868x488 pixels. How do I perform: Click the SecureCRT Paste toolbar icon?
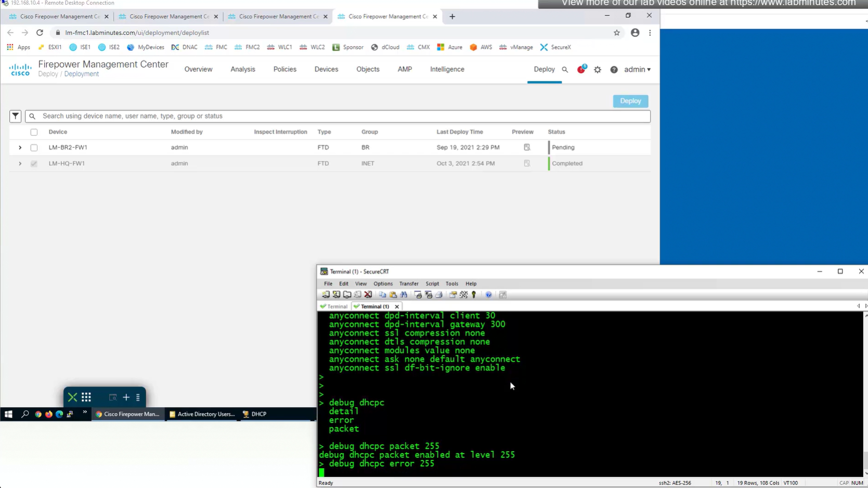click(x=393, y=295)
